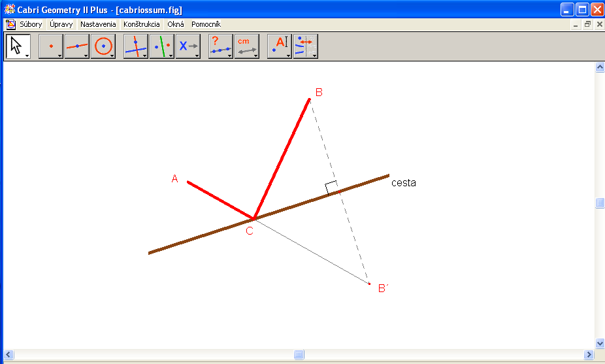Select the Attributes (hide/show) tool

click(x=306, y=46)
